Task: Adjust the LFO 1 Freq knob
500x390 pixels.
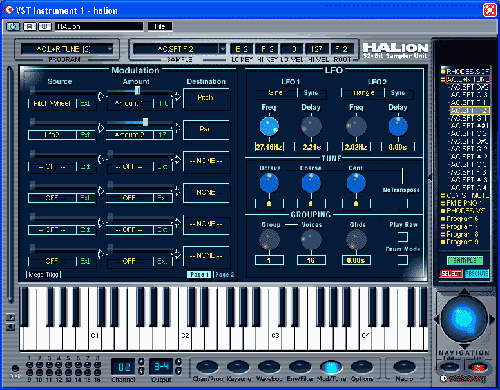Action: point(269,127)
